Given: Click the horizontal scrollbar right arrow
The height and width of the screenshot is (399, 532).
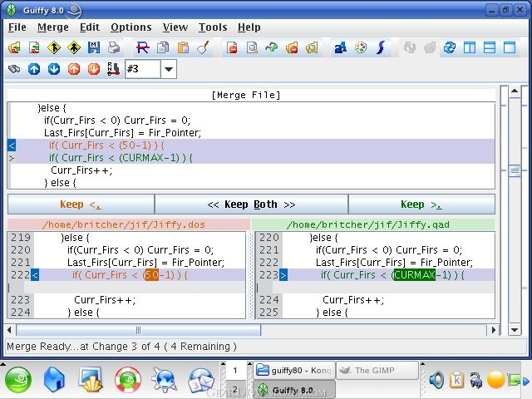Looking at the screenshot, I should coord(493,330).
